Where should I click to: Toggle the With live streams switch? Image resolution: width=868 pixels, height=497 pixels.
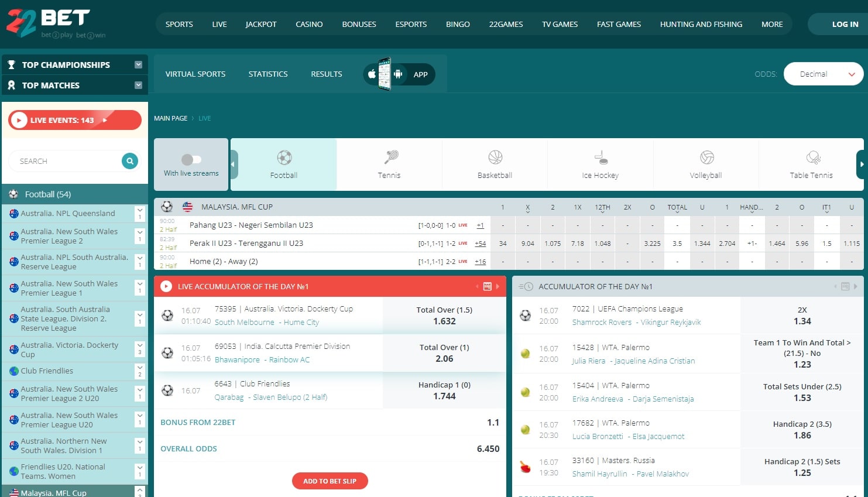click(x=191, y=159)
